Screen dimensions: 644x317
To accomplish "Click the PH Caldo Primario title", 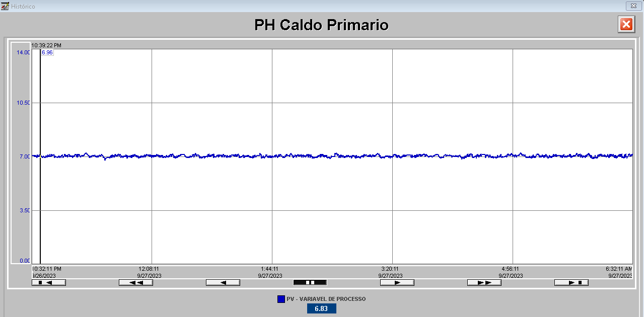I will [x=321, y=25].
